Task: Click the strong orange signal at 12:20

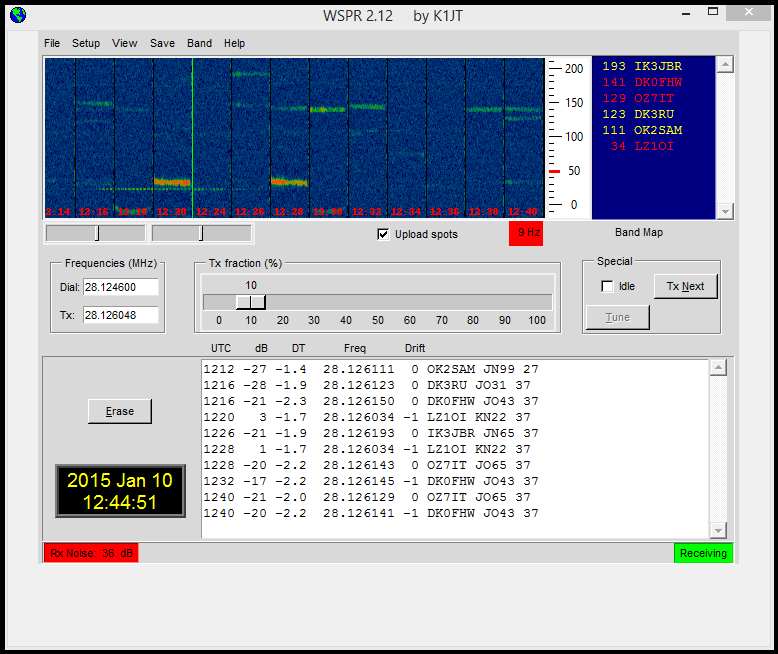Action: coord(172,182)
